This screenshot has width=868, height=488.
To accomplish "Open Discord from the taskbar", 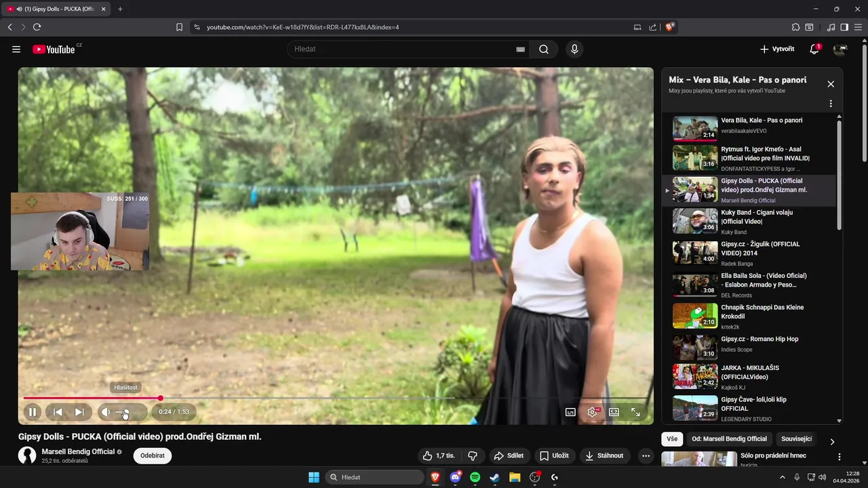I will 455,477.
